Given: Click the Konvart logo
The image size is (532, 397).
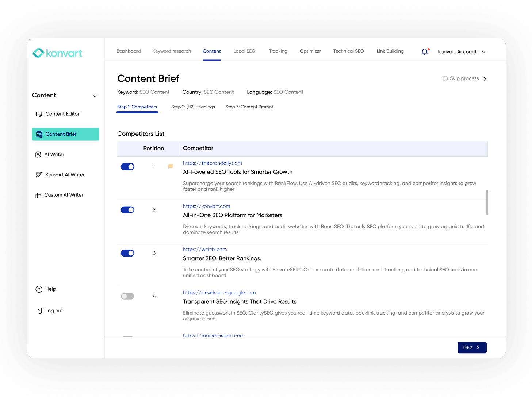Looking at the screenshot, I should [x=57, y=53].
